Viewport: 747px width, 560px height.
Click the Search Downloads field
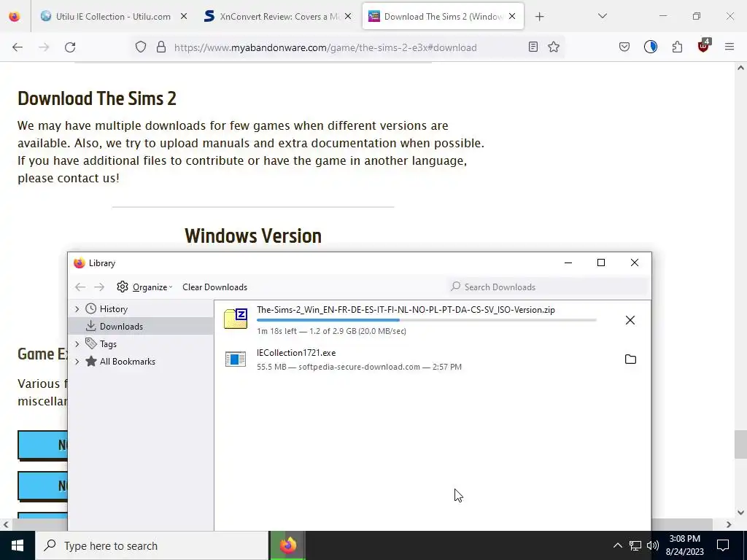click(x=549, y=287)
